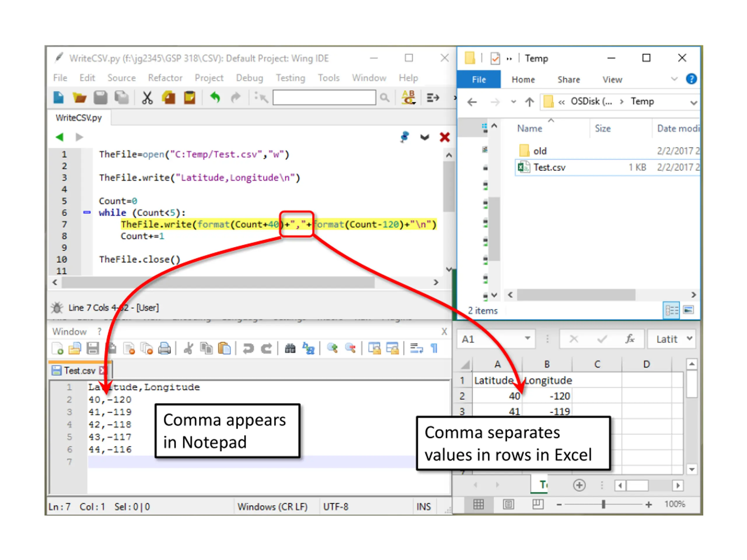The image size is (747, 560).
Task: Go back in Explorer navigation
Action: [472, 102]
